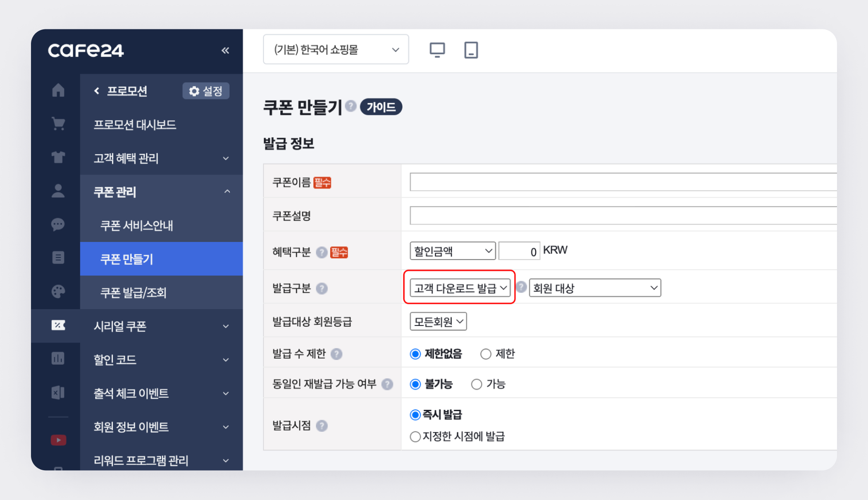Switch to mobile device preview icon
868x500 pixels.
[471, 50]
